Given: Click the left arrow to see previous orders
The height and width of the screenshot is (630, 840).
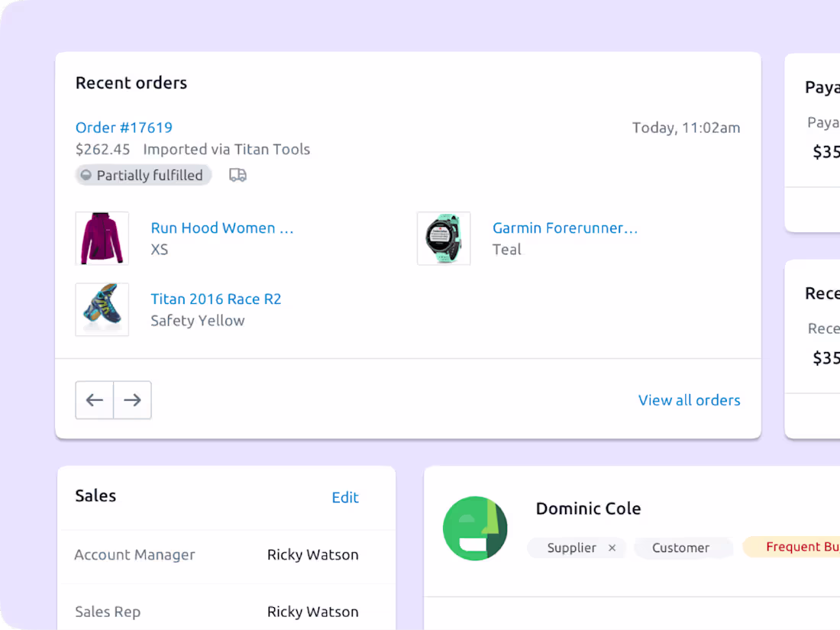Looking at the screenshot, I should point(94,399).
